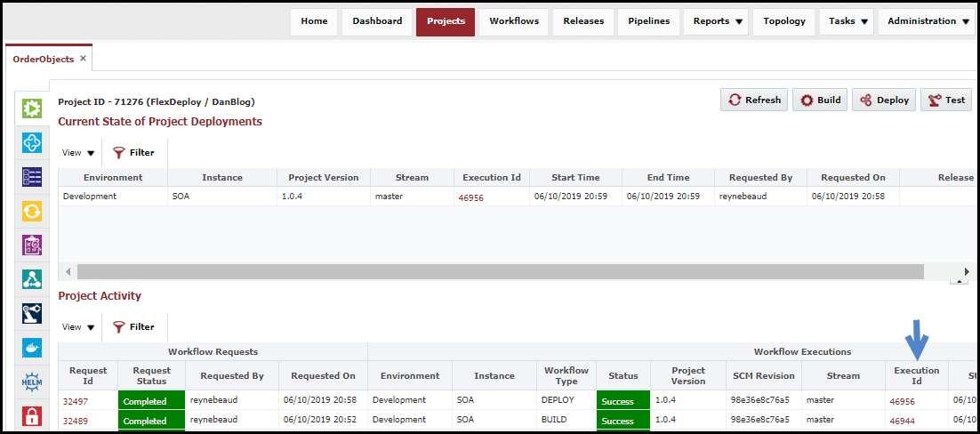Click funnel icon in Project Activity filter
980x434 pixels.
point(119,327)
